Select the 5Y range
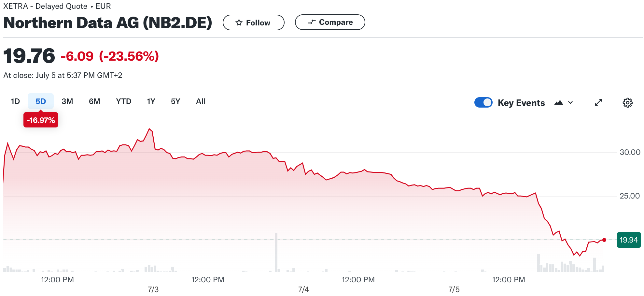 click(175, 101)
